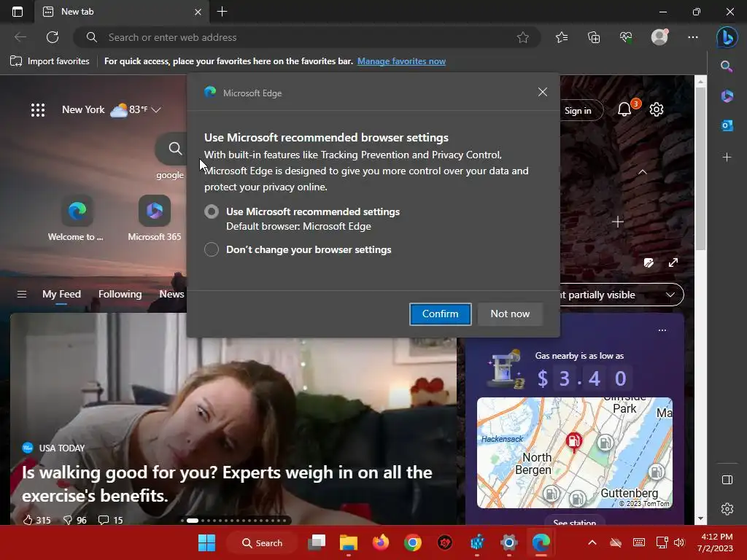The width and height of the screenshot is (747, 560).
Task: Switch to News tab
Action: tap(171, 295)
